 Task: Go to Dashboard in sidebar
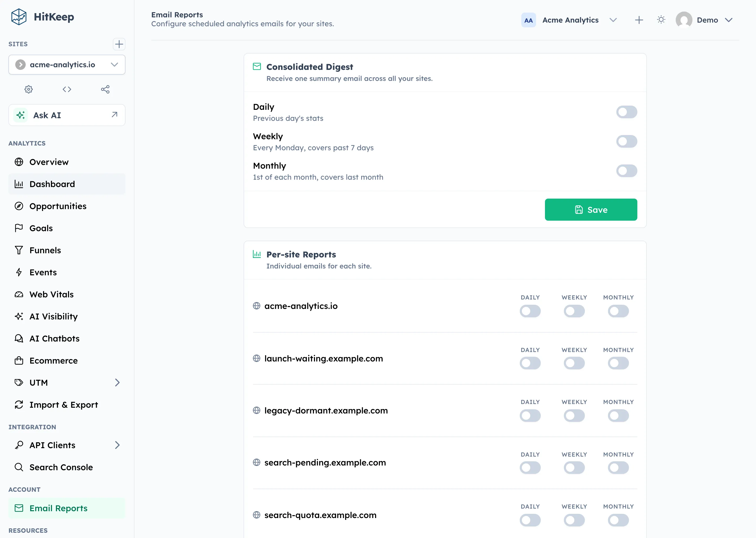coord(67,184)
